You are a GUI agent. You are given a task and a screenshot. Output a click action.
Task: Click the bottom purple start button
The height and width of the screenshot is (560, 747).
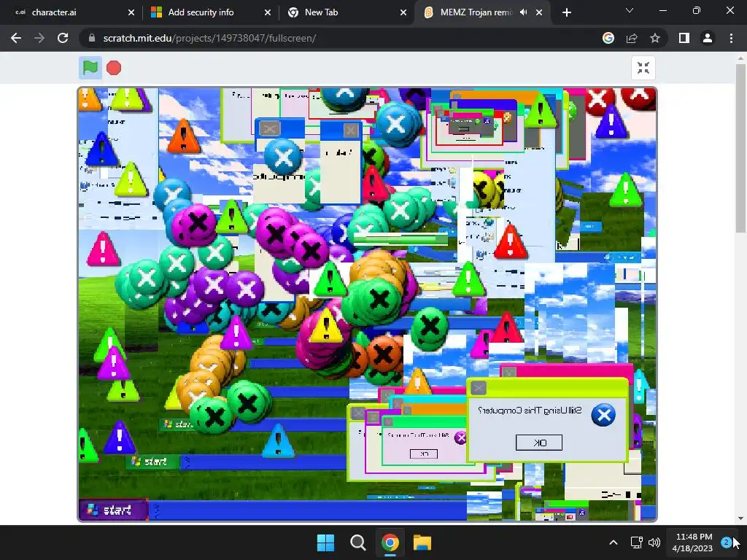pyautogui.click(x=115, y=510)
